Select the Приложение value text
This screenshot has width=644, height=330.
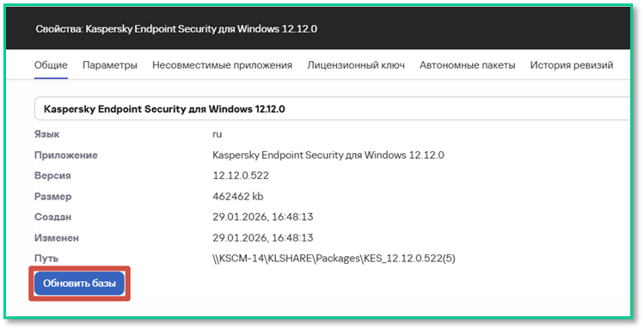pyautogui.click(x=328, y=156)
